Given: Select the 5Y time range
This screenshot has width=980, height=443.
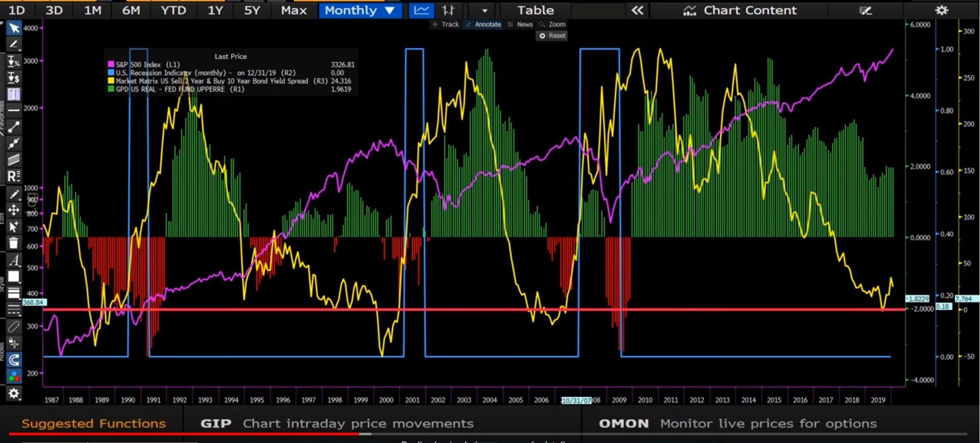Looking at the screenshot, I should click(x=252, y=10).
